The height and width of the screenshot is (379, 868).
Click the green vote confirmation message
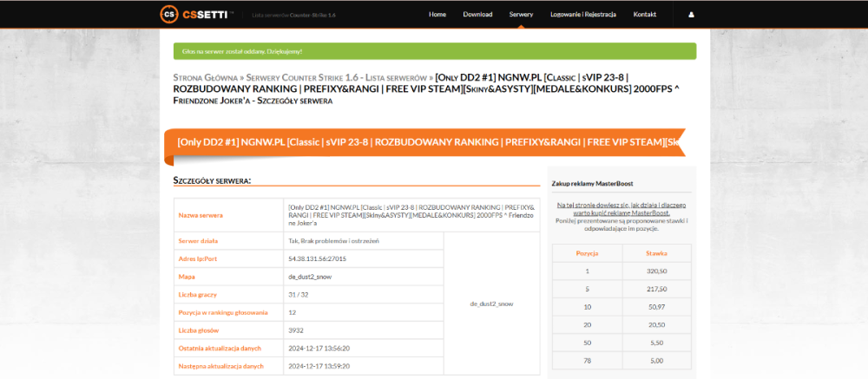click(x=435, y=51)
